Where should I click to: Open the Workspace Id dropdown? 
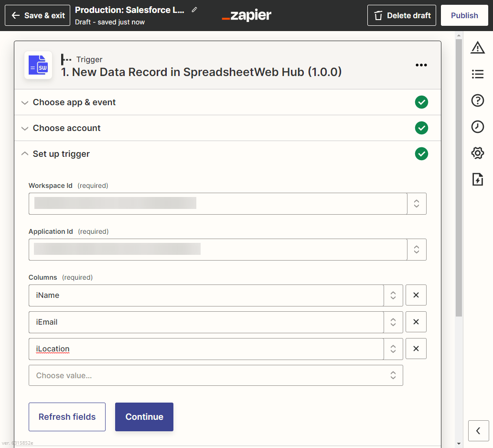point(417,204)
